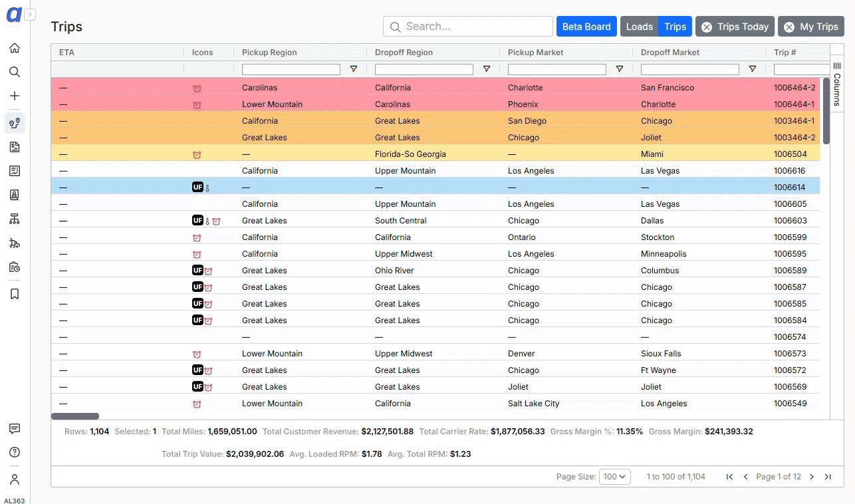Switch to the Loads view
This screenshot has width=855, height=504.
pyautogui.click(x=639, y=27)
